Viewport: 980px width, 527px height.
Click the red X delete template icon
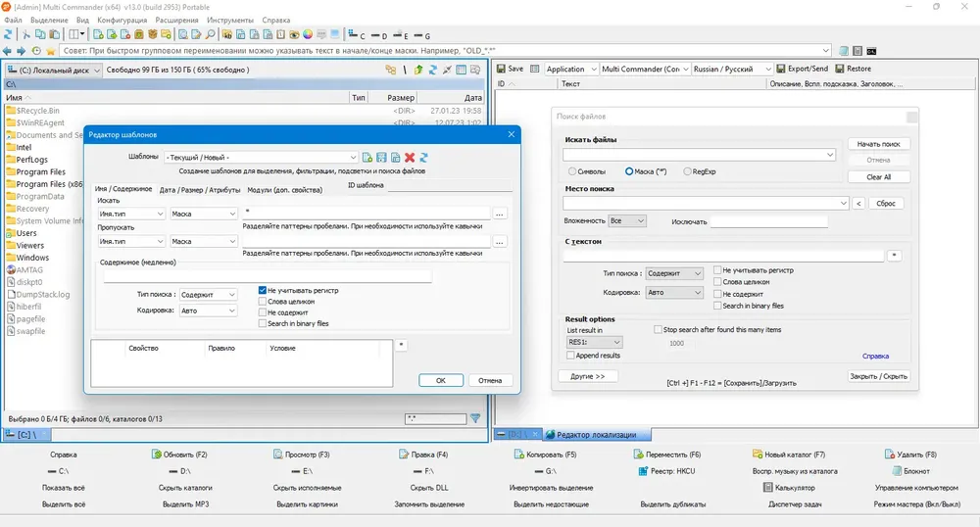pos(410,158)
